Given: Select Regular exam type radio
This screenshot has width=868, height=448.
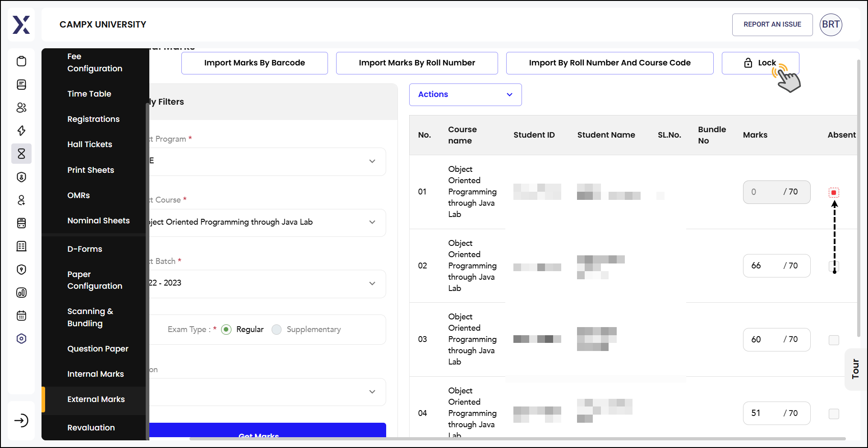Looking at the screenshot, I should point(226,329).
